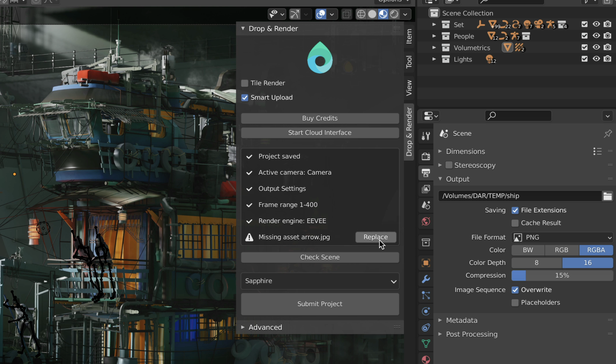
Task: Open the Physics properties tab icon
Action: click(426, 311)
